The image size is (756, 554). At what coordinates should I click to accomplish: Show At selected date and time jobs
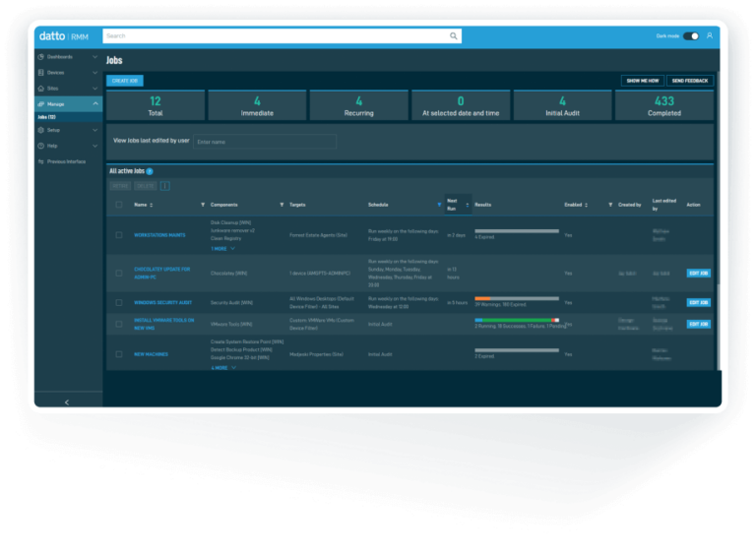(461, 105)
